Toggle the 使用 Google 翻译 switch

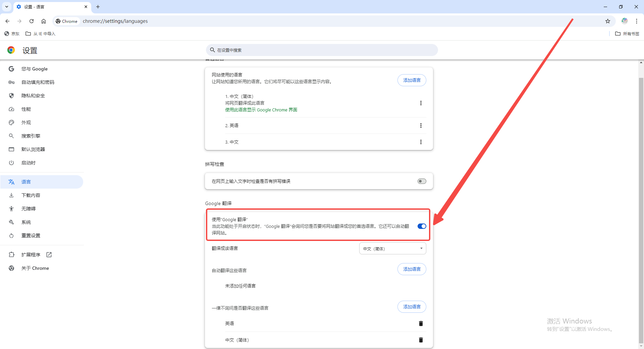coord(422,226)
